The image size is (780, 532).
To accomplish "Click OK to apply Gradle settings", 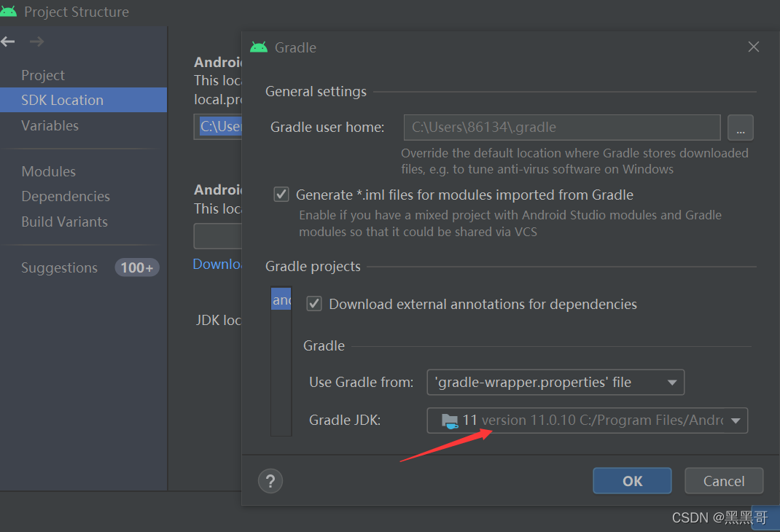I will 631,480.
